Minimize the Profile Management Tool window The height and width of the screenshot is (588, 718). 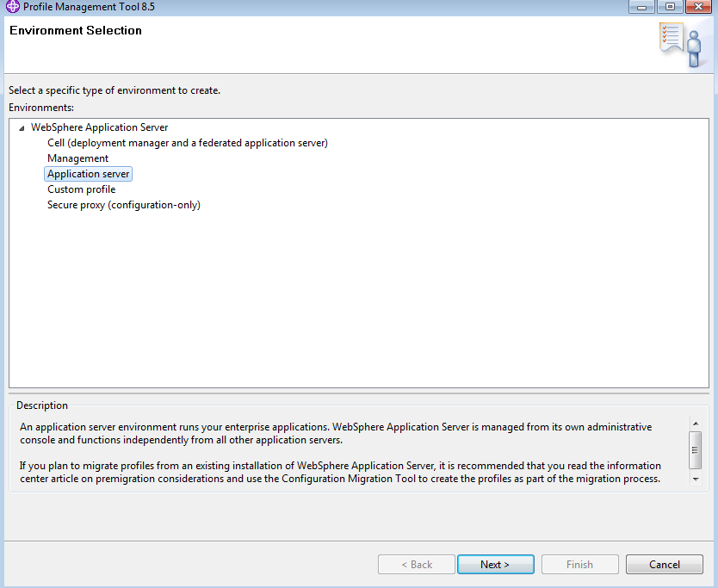pos(641,7)
